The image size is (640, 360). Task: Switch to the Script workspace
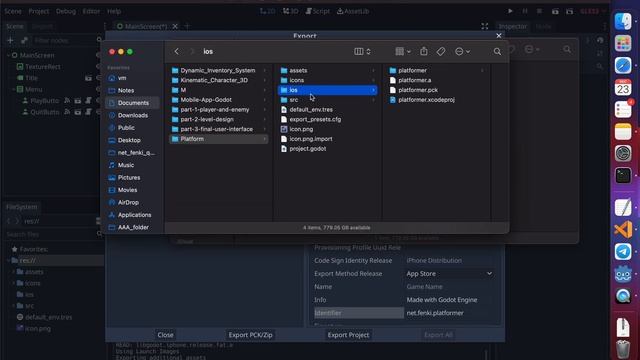(318, 11)
